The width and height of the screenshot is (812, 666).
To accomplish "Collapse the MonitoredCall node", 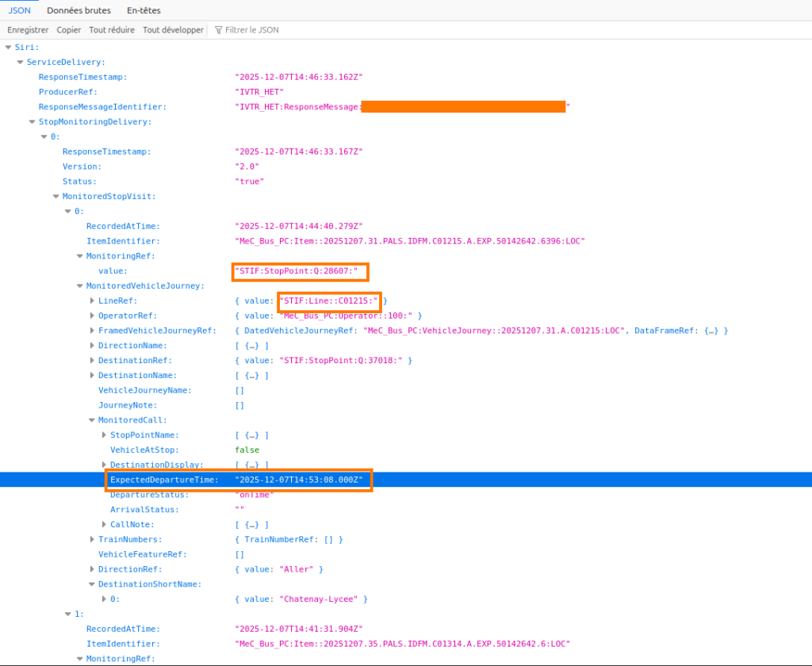I will (91, 420).
